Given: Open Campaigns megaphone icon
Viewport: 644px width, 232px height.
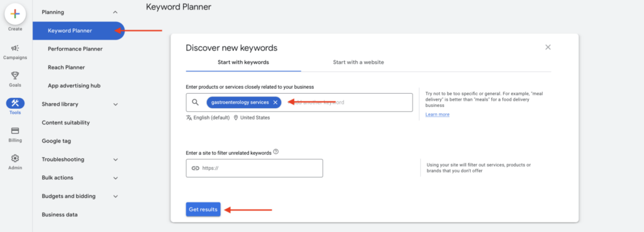Looking at the screenshot, I should tap(15, 48).
